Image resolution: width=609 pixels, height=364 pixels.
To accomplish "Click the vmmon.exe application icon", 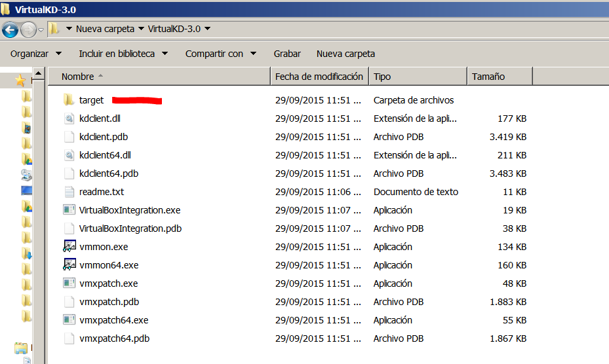I will point(69,247).
